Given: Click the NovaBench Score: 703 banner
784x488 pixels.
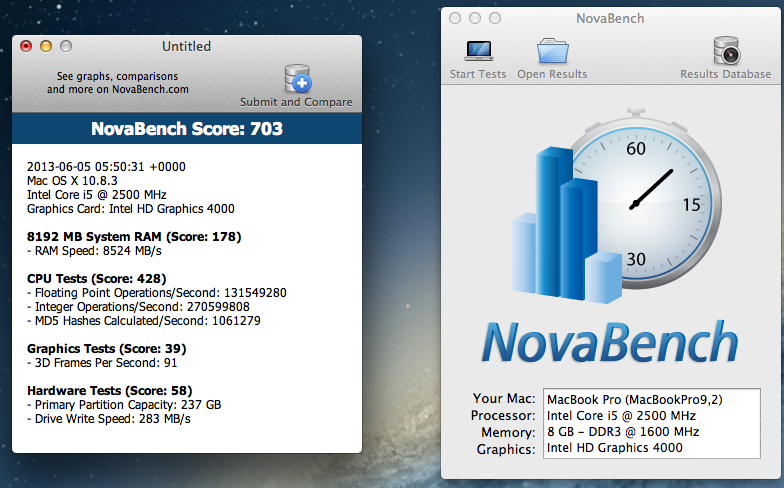Looking at the screenshot, I should [187, 129].
